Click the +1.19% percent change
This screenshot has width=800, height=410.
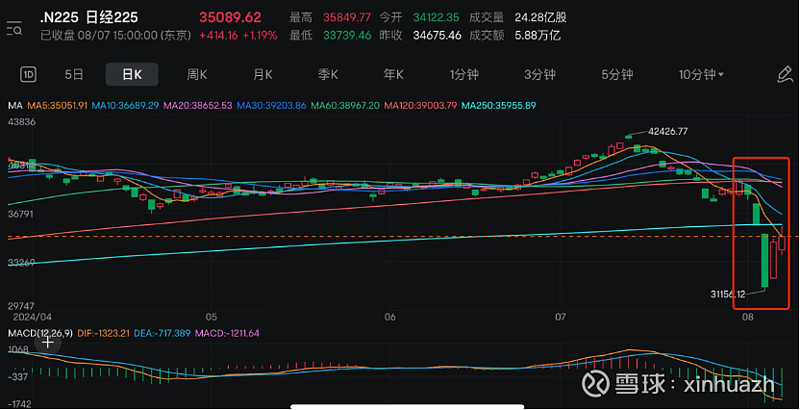pyautogui.click(x=260, y=35)
